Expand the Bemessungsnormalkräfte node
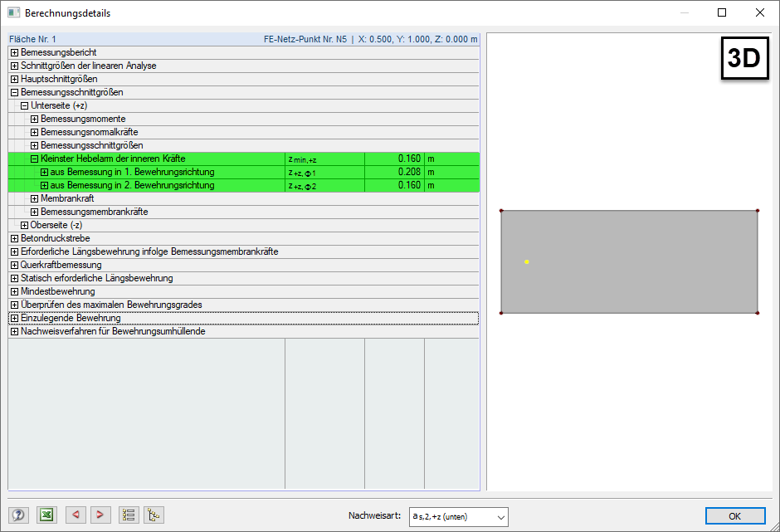This screenshot has width=780, height=532. point(34,133)
